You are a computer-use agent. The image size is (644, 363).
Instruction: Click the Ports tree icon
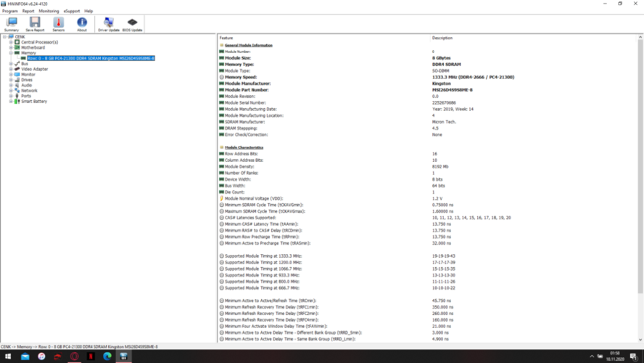17,96
